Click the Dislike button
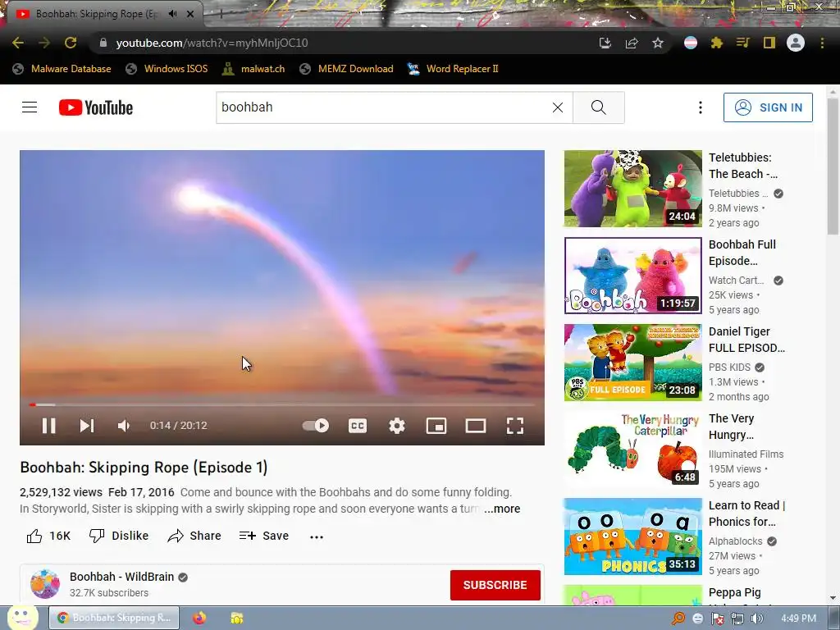 pyautogui.click(x=118, y=536)
